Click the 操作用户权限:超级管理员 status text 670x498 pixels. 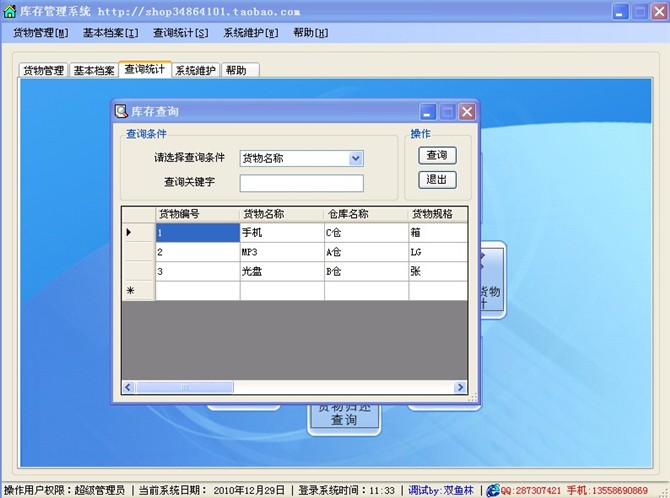(64, 490)
